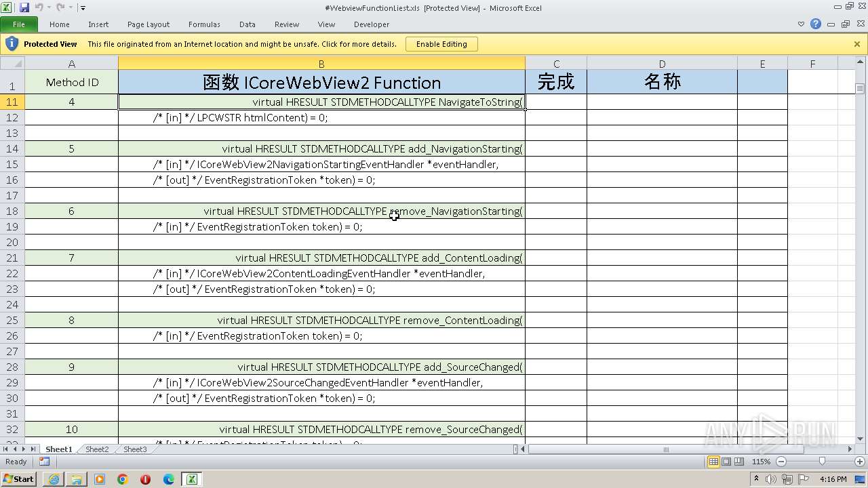Select column E header
868x488 pixels.
[x=762, y=64]
